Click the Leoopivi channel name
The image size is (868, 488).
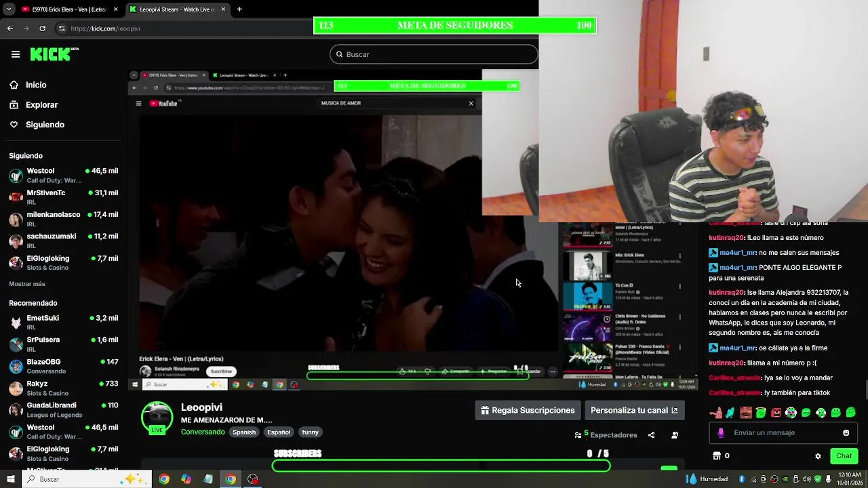point(201,407)
